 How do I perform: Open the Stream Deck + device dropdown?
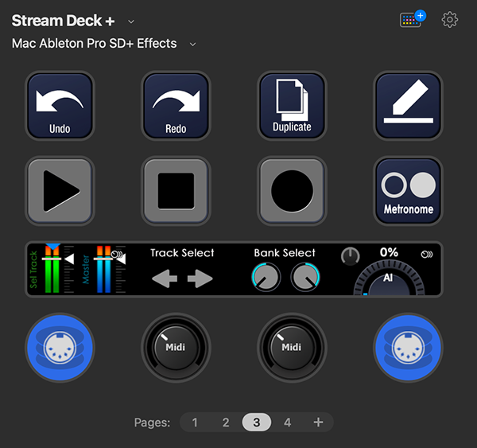(131, 21)
